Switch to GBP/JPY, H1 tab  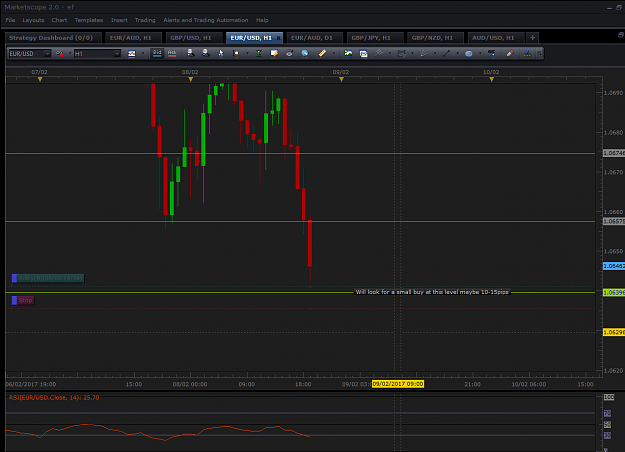tap(375, 37)
